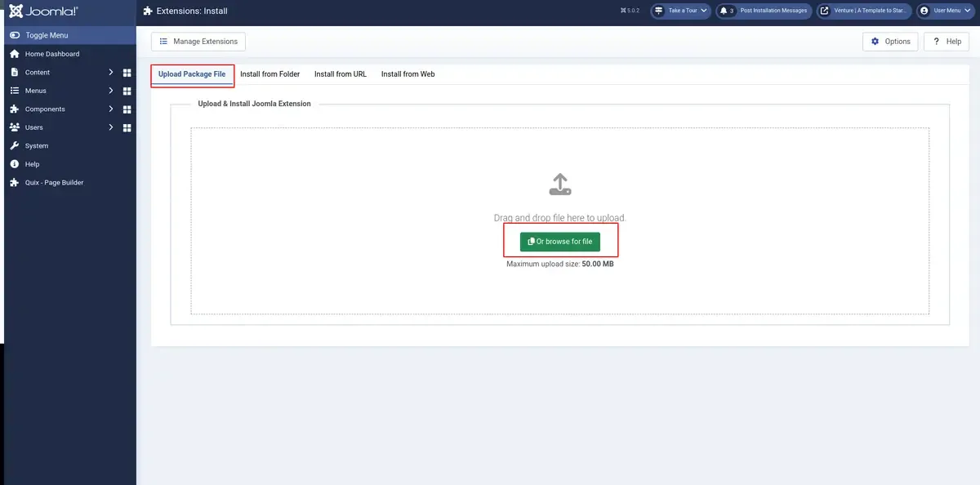Click the Maximum upload size text
The height and width of the screenshot is (485, 980).
click(560, 265)
